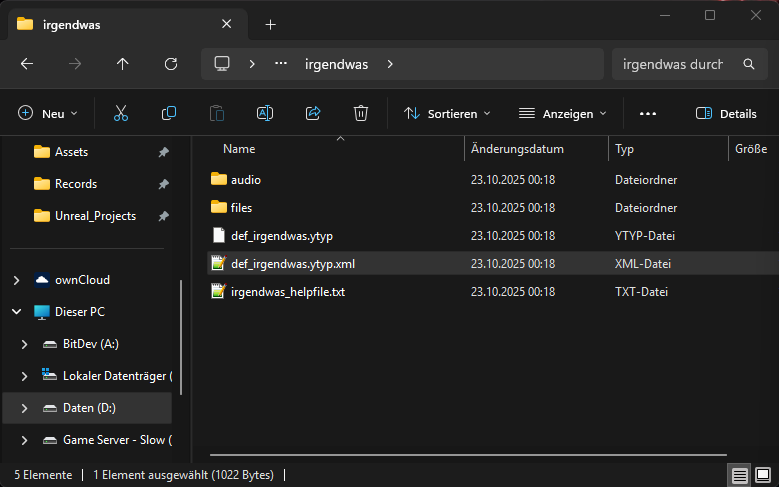Viewport: 779px width, 487px height.
Task: Navigate up one folder level
Action: point(123,64)
